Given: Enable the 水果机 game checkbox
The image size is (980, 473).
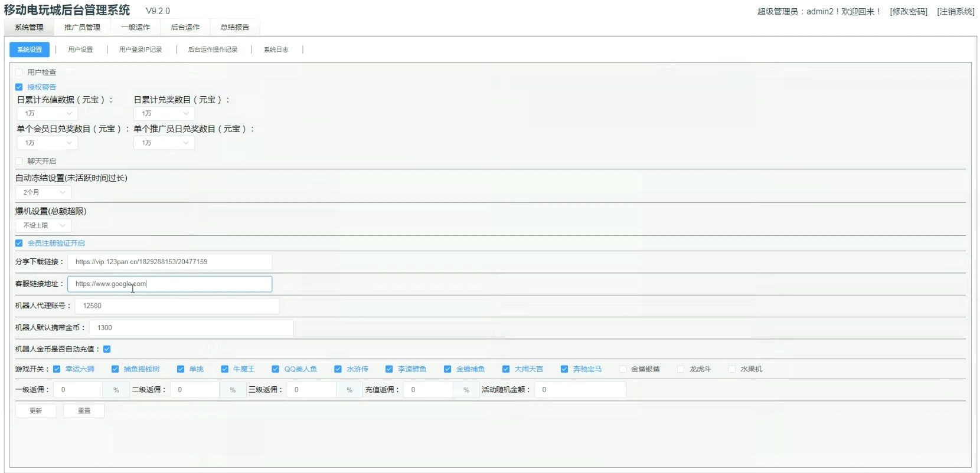Looking at the screenshot, I should [x=732, y=369].
